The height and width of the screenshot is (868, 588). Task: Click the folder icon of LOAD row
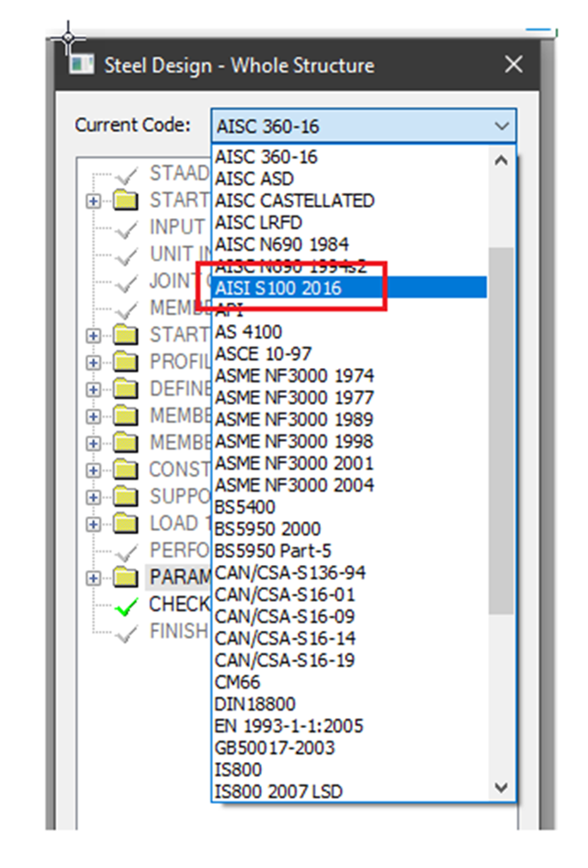coord(126,523)
